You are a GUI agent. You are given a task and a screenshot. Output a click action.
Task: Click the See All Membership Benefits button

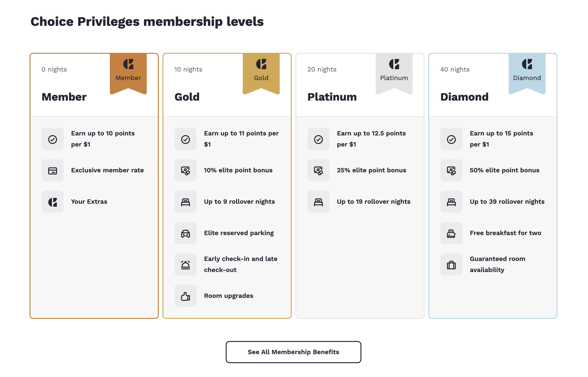point(293,352)
